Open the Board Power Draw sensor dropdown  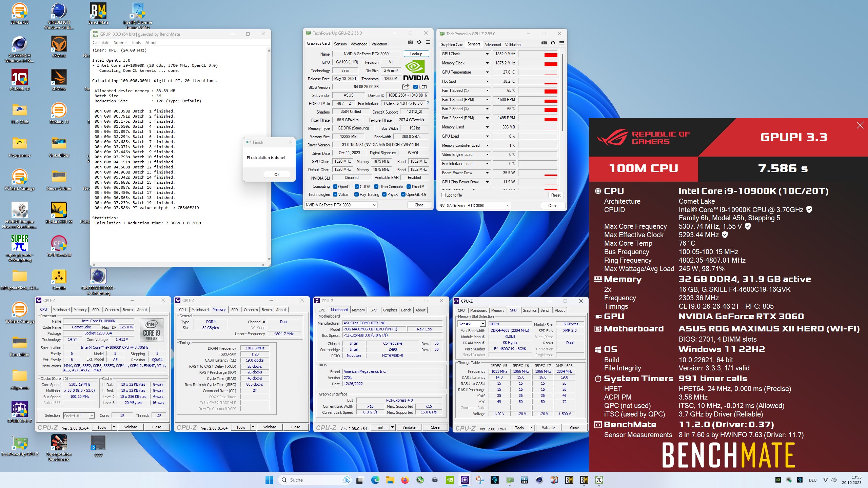point(487,173)
